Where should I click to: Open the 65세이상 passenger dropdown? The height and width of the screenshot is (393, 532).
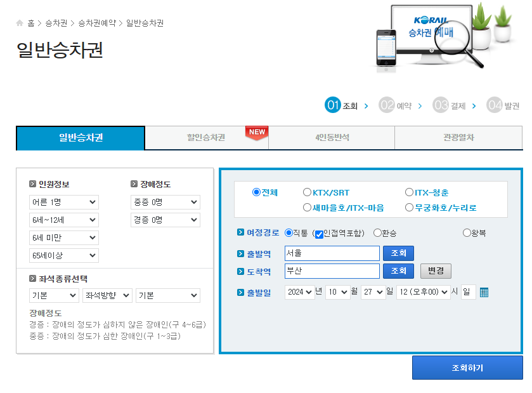point(63,255)
